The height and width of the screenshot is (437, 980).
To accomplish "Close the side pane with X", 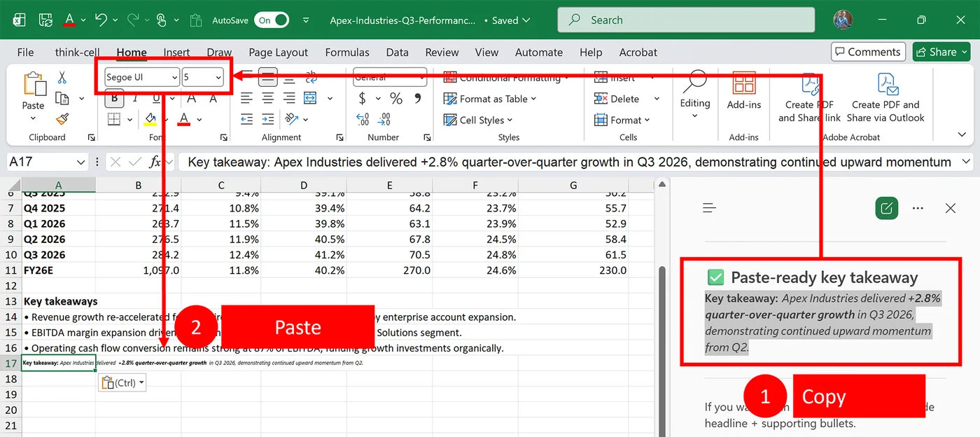I will [x=950, y=208].
